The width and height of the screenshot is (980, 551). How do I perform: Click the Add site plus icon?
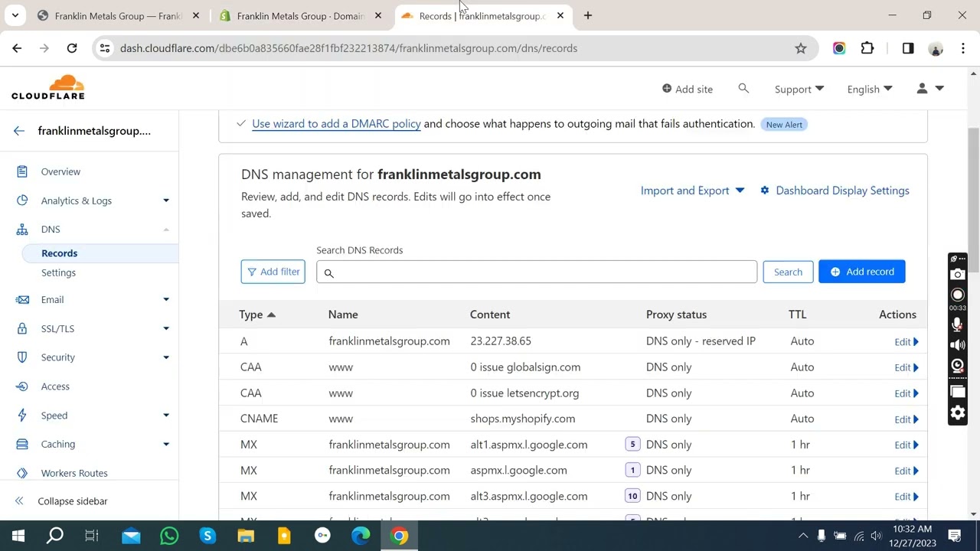pos(667,89)
